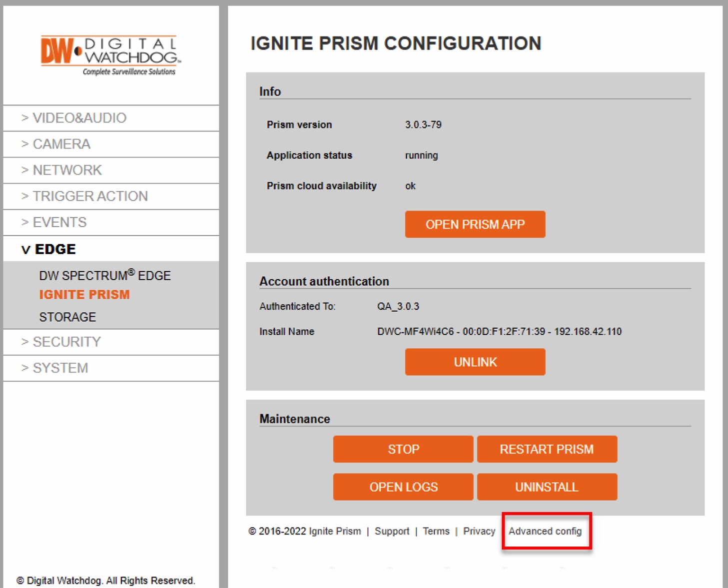
Task: Stop Prism with the STOP button
Action: tap(403, 449)
